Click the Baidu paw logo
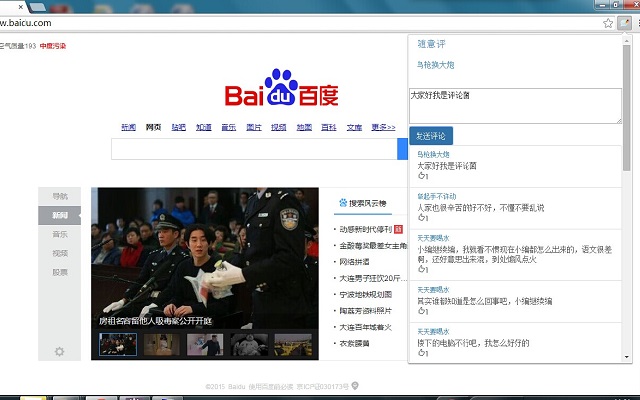The height and width of the screenshot is (400, 640). (281, 87)
